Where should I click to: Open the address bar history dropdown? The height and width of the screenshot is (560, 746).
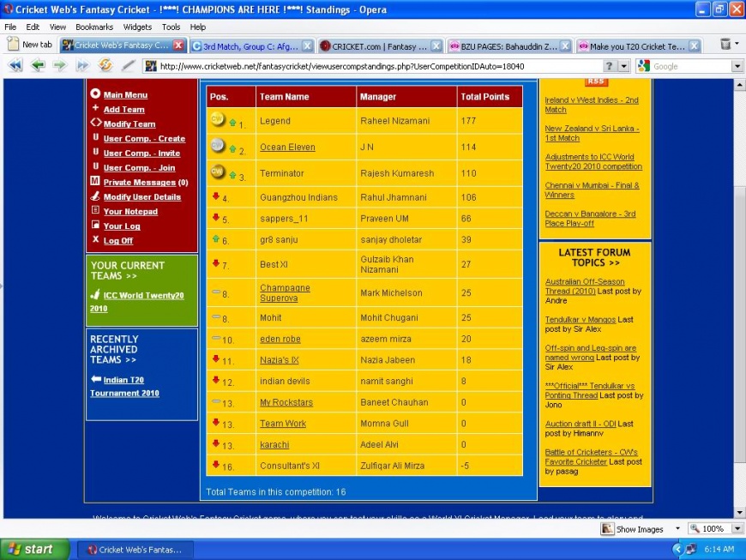pos(623,66)
